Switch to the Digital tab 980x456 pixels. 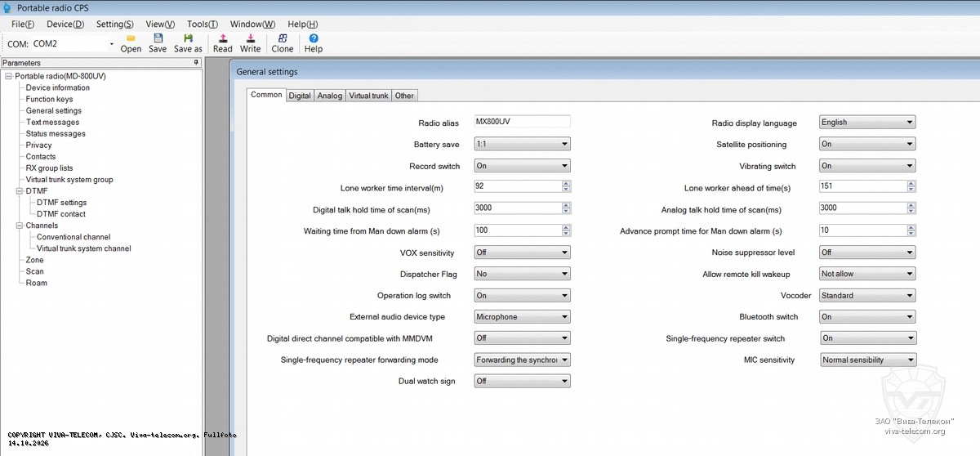click(x=300, y=96)
